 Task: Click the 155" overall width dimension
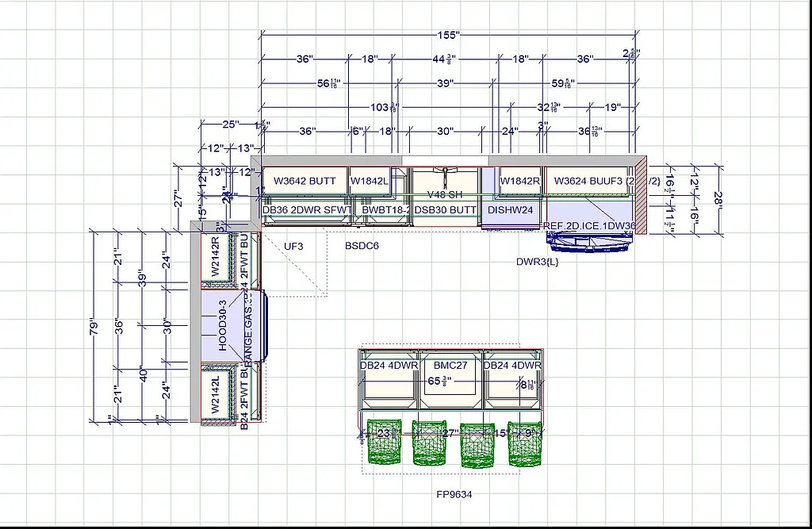(x=449, y=35)
